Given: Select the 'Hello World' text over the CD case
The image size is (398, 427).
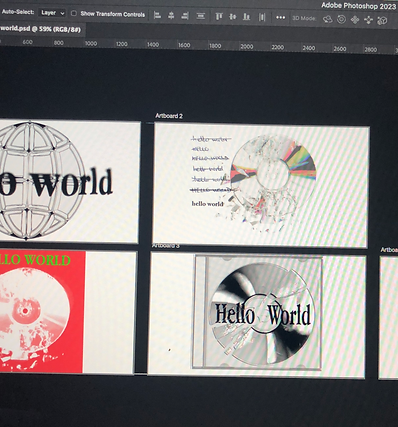Looking at the screenshot, I should [x=263, y=315].
